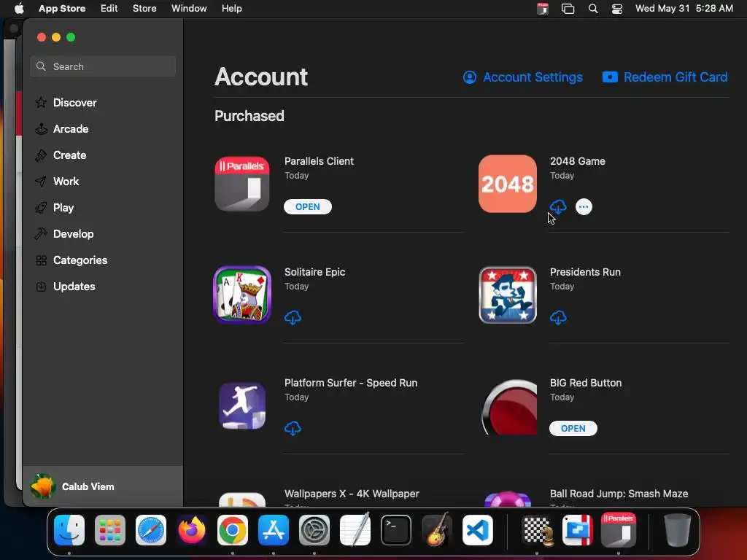Launch Safari from the Dock
The image size is (747, 560).
(x=151, y=530)
